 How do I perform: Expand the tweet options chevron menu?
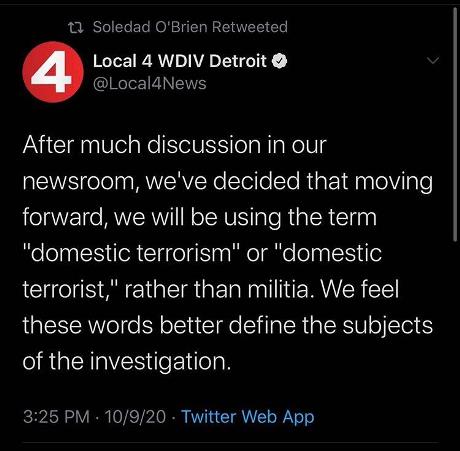pos(433,60)
